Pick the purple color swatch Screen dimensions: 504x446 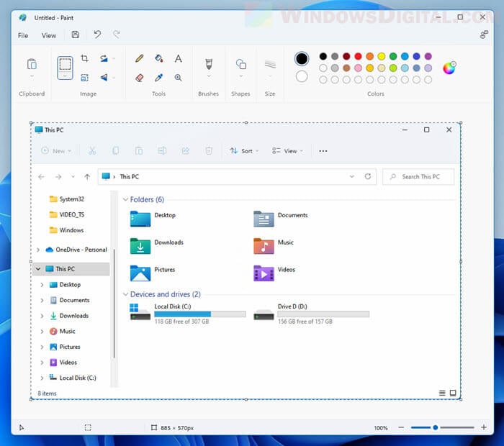point(428,57)
